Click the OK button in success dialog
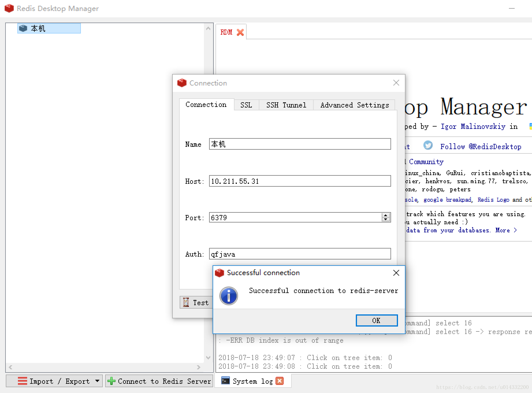This screenshot has width=532, height=393. [x=377, y=320]
